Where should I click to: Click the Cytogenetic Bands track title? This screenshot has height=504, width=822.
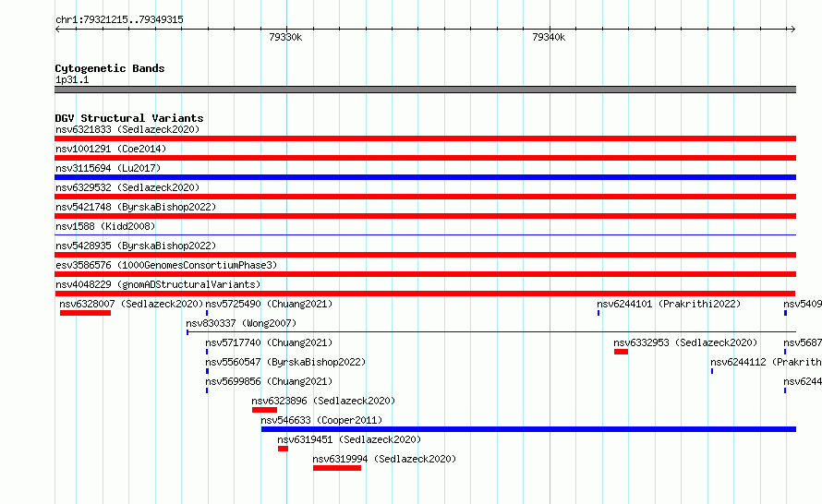click(110, 68)
